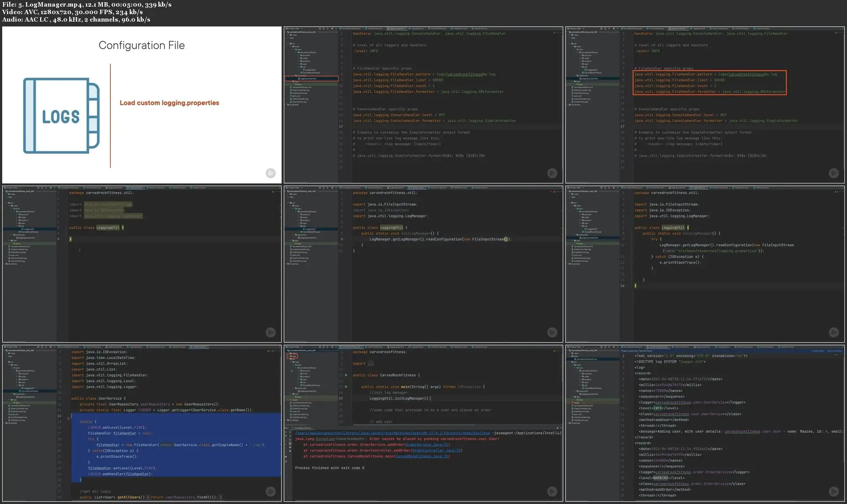847x504 pixels.
Task: Click the LOGS notebook icon on the slide
Action: point(61,116)
